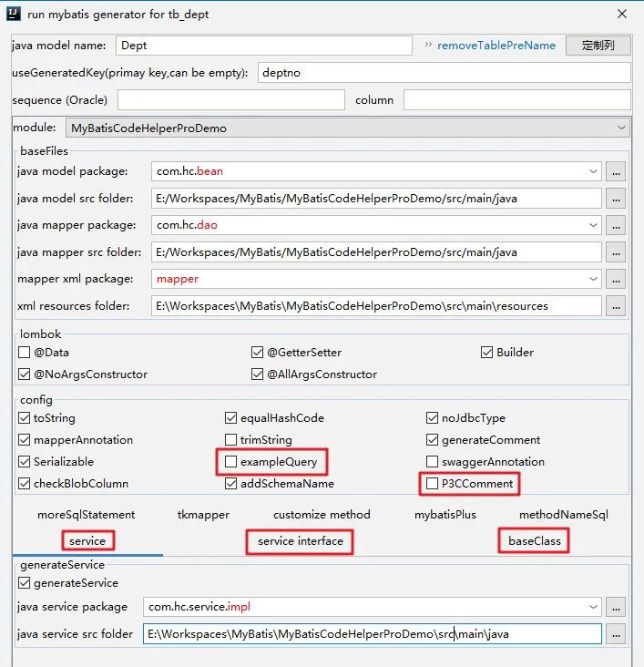Toggle the generateService checkbox
Image resolution: width=644 pixels, height=667 pixels.
25,583
